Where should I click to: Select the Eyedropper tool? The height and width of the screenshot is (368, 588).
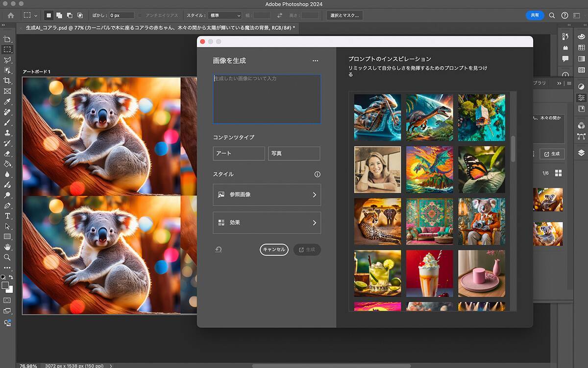[x=7, y=102]
